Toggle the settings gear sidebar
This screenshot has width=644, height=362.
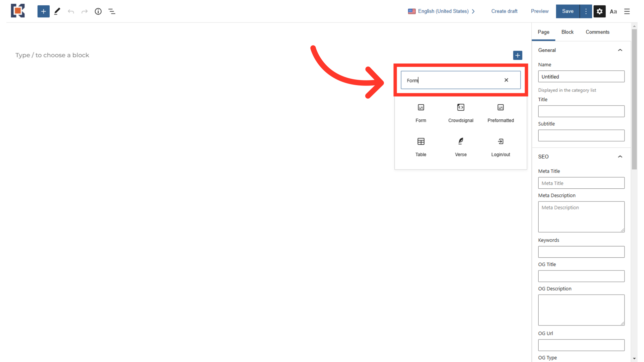pyautogui.click(x=599, y=11)
